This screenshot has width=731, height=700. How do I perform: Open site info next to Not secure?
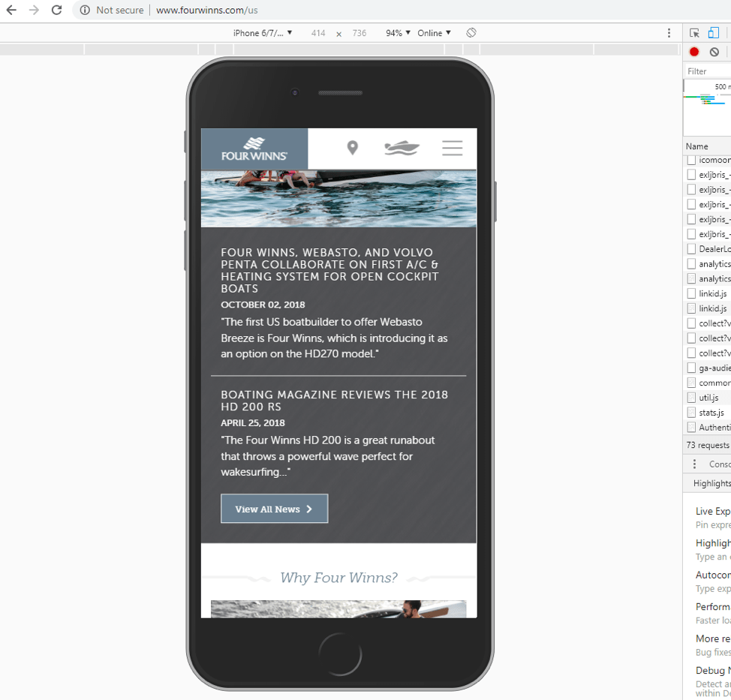click(x=85, y=10)
